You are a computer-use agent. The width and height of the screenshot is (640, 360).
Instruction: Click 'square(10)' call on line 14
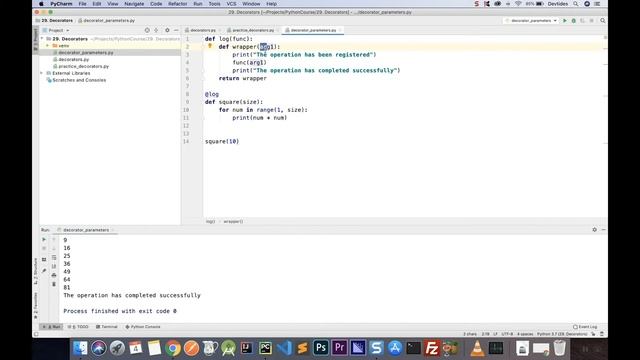click(x=222, y=141)
